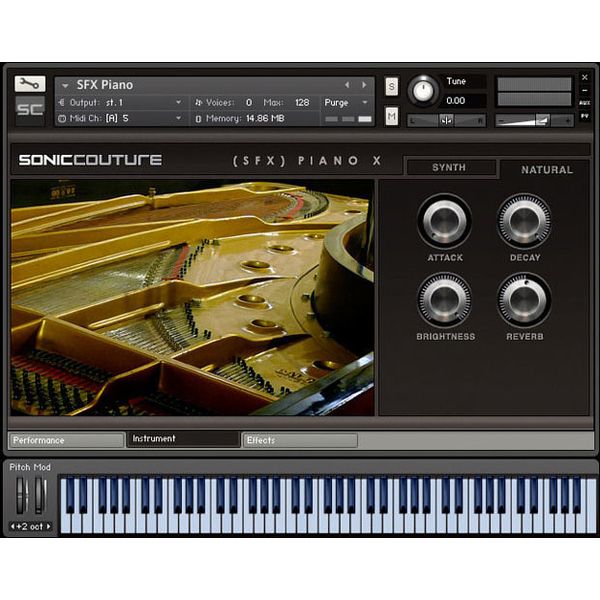This screenshot has width=600, height=600.
Task: Click the grand piano interior image
Action: pyautogui.click(x=192, y=298)
